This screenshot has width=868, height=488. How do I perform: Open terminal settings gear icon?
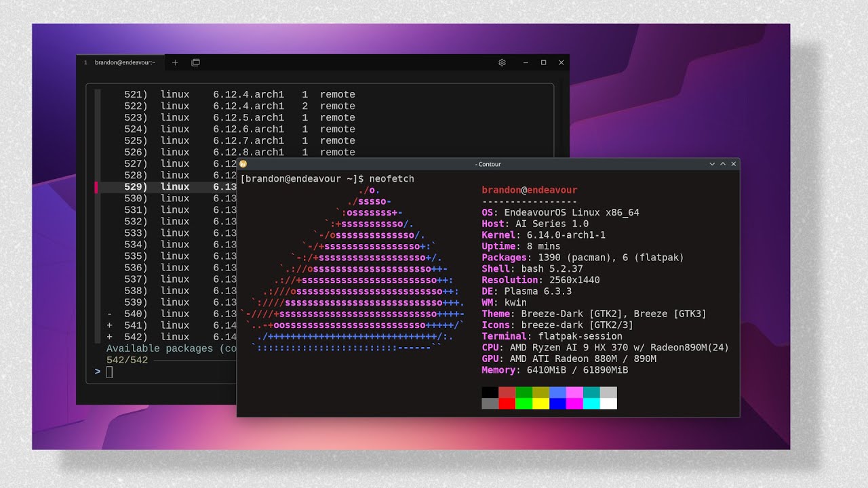(502, 62)
